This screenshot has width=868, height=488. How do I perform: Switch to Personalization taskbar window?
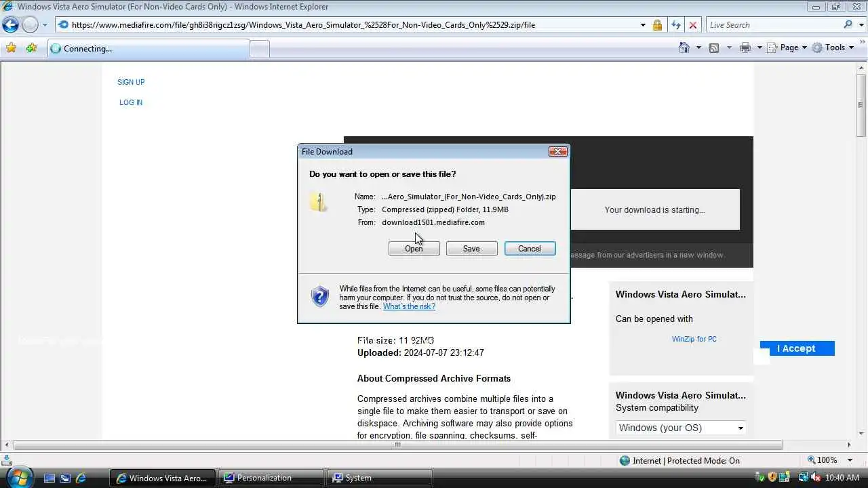(271, 478)
